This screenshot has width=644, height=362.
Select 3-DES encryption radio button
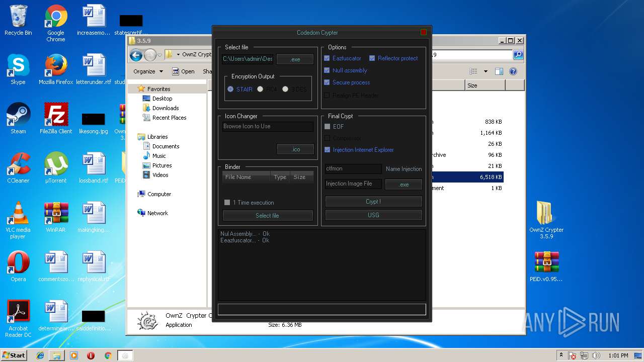(285, 89)
